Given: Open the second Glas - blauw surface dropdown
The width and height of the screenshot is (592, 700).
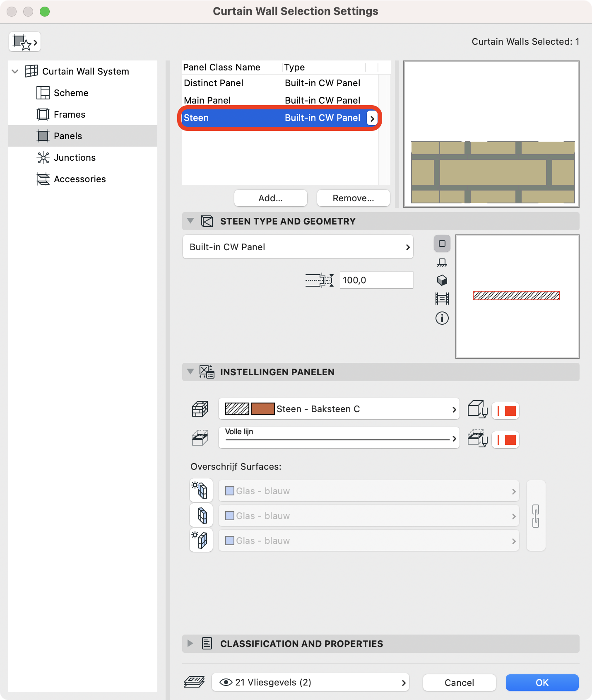Looking at the screenshot, I should tap(369, 516).
